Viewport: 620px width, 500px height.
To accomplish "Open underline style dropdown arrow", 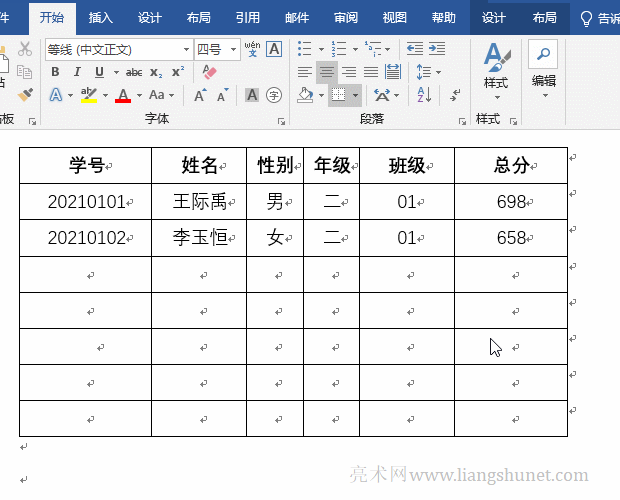I will point(116,72).
